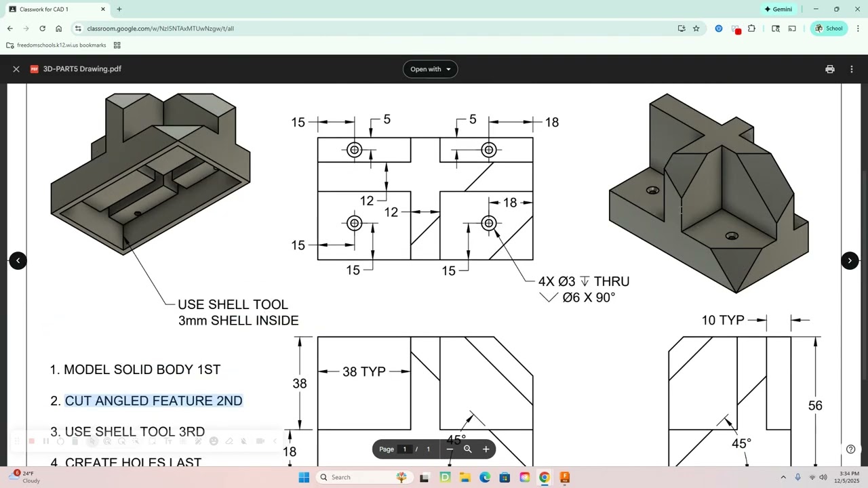Viewport: 868px width, 488px height.
Task: Click the page number input field
Action: click(405, 449)
